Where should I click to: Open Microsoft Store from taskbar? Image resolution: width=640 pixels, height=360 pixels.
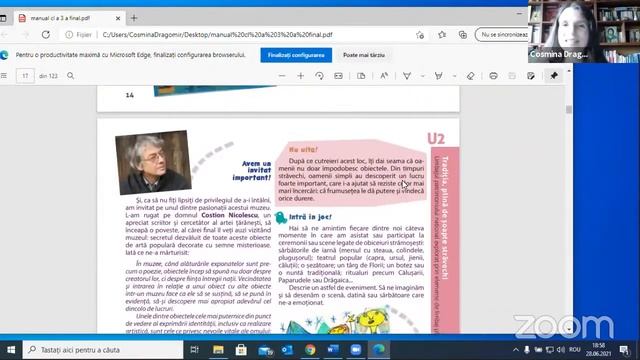pos(241,350)
